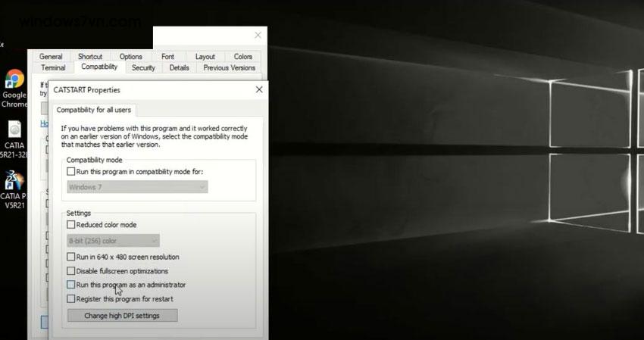Viewport: 644px width, 340px height.
Task: Open the Details tab
Action: [x=179, y=68]
